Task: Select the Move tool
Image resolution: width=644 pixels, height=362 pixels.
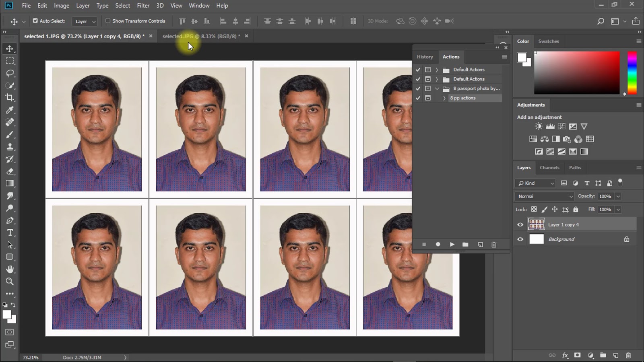Action: pyautogui.click(x=10, y=48)
